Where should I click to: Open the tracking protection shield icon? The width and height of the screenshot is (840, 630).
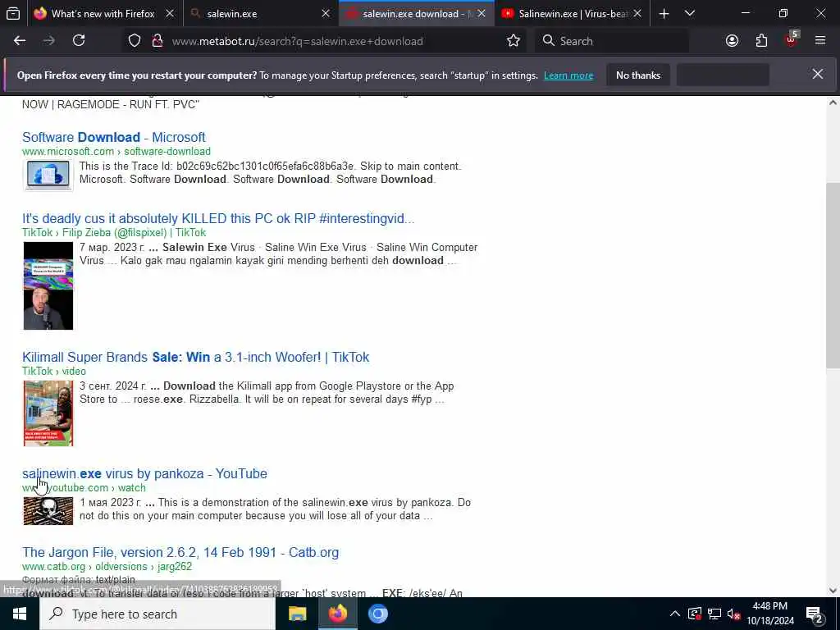click(x=135, y=41)
